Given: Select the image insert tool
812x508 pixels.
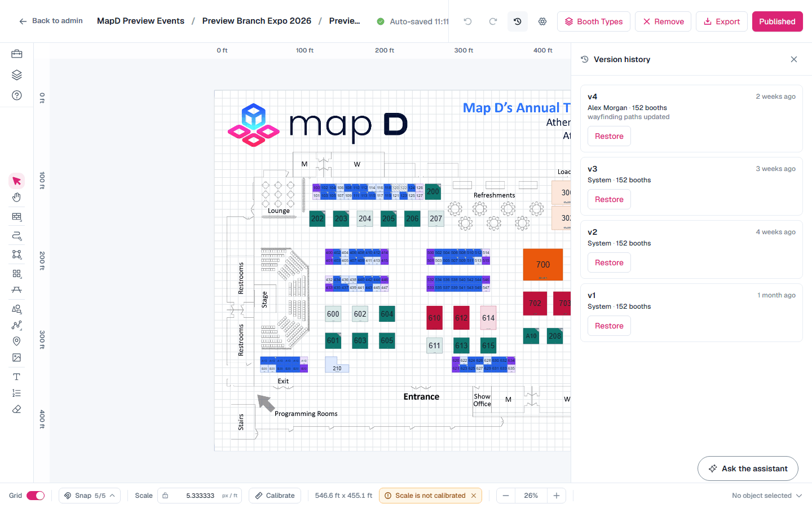Looking at the screenshot, I should tap(16, 357).
